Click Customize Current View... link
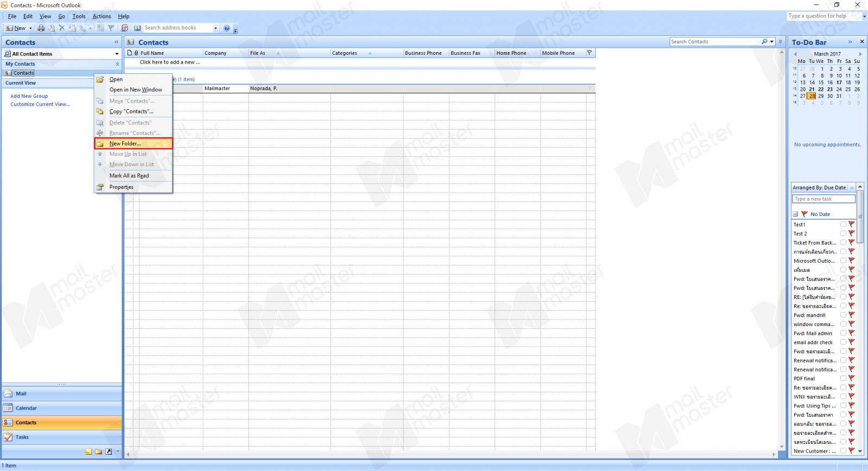 pos(40,104)
